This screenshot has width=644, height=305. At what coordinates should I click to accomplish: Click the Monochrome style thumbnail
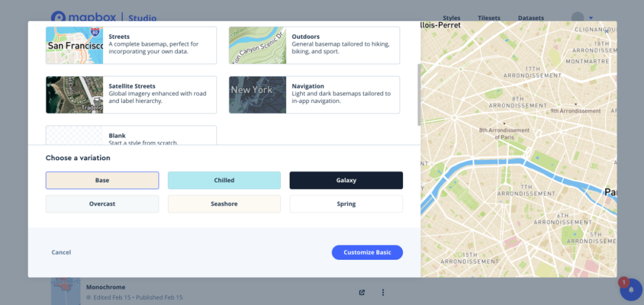(66, 291)
